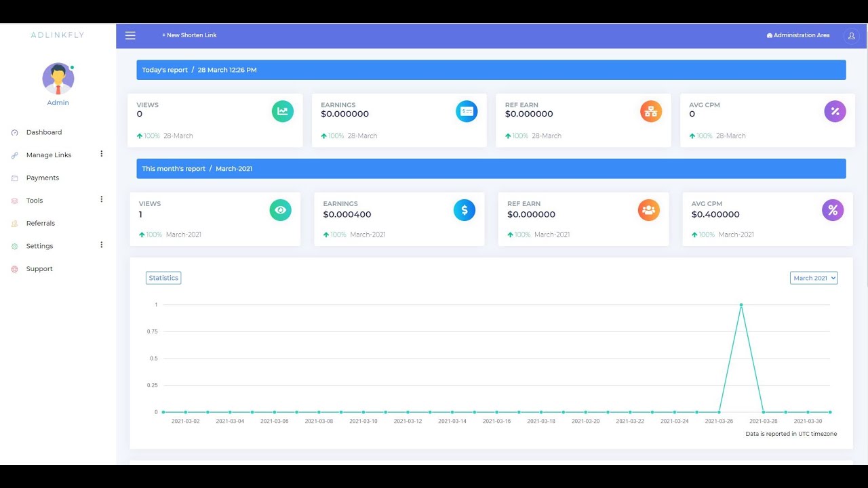
Task: Click the 0.75 y-axis label
Action: (153, 331)
